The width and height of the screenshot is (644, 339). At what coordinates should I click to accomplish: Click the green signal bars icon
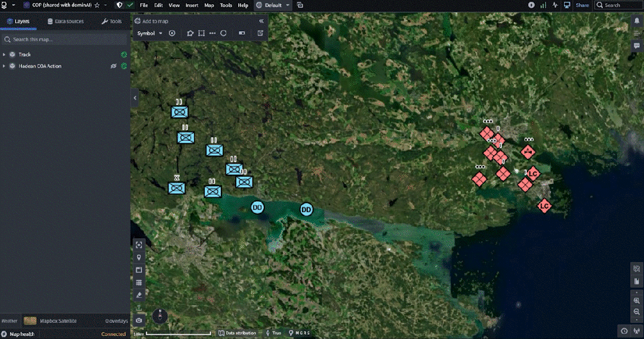coord(543,5)
